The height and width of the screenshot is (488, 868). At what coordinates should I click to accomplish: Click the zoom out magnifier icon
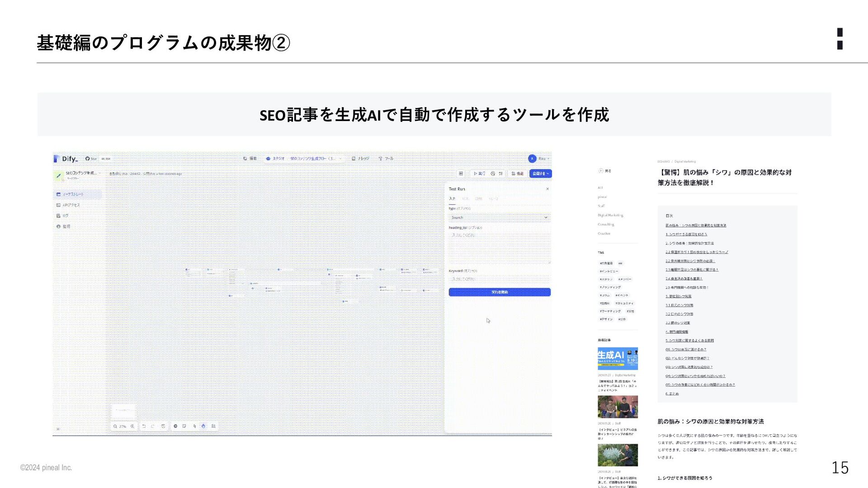click(115, 426)
